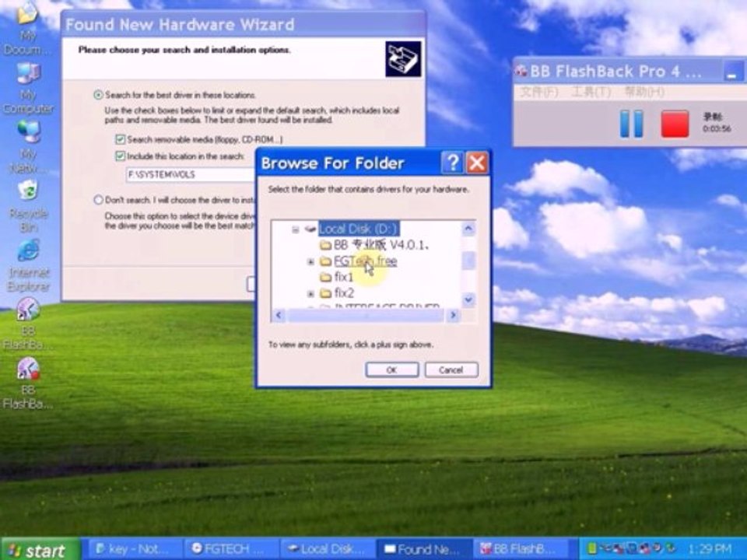Expand the FGTech free folder node

(310, 261)
